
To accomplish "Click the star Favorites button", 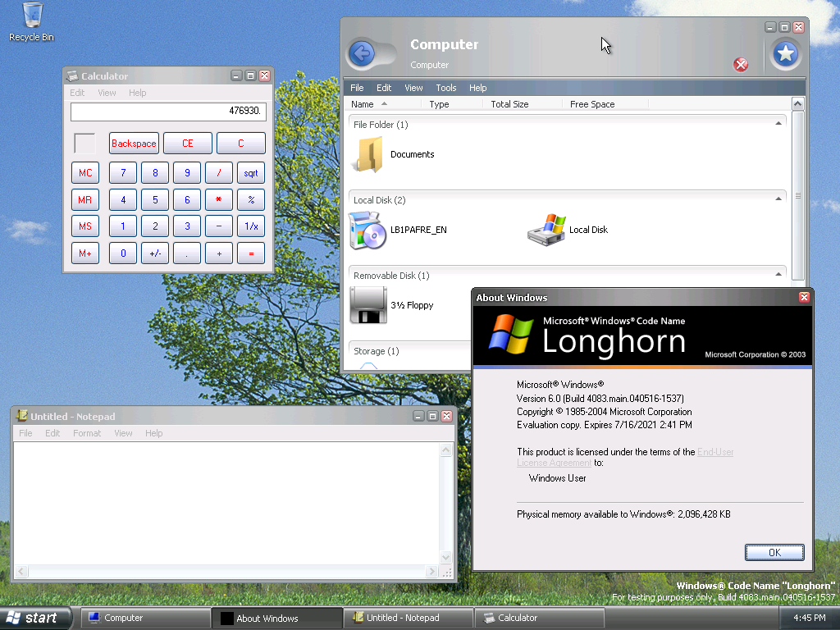I will click(x=785, y=54).
